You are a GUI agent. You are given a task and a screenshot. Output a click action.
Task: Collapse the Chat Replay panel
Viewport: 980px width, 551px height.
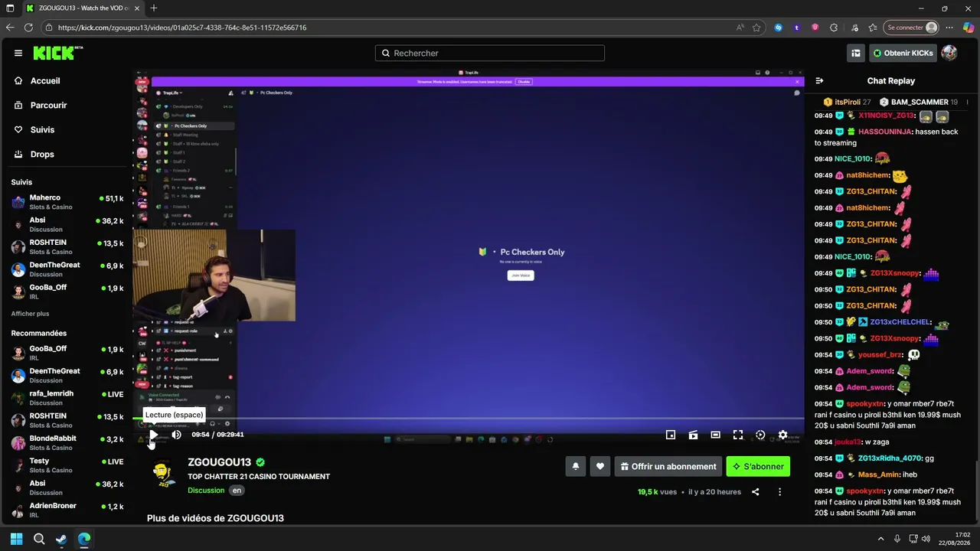(819, 80)
